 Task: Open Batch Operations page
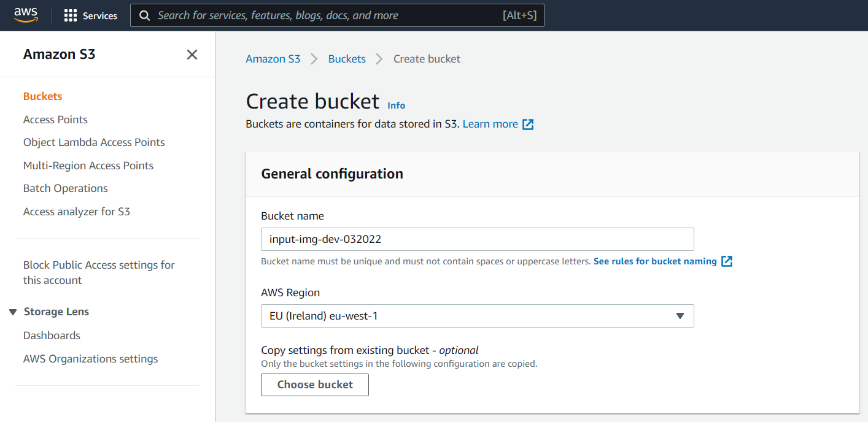[66, 188]
